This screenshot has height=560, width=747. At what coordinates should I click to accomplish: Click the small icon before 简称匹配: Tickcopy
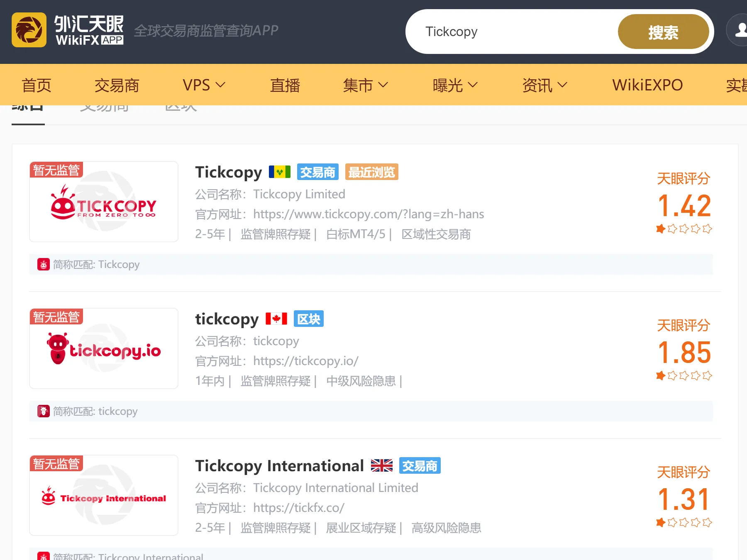tap(44, 264)
